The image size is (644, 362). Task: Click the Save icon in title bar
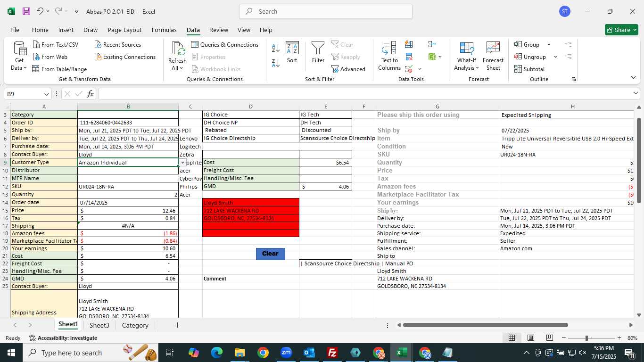click(26, 11)
